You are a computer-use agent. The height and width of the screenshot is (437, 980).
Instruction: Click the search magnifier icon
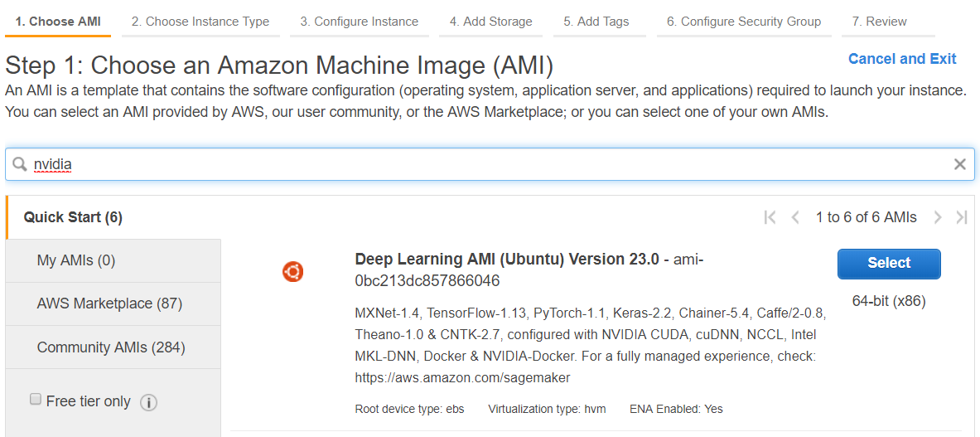coord(20,164)
